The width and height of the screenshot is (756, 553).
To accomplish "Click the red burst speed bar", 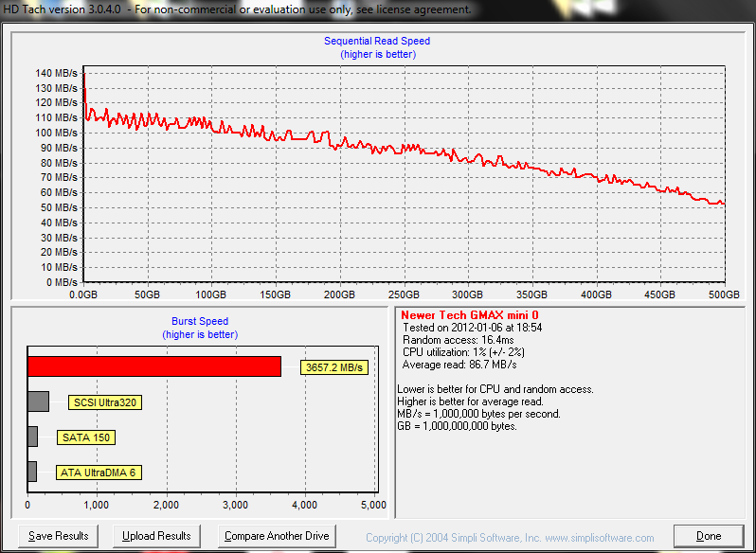I will [x=153, y=366].
